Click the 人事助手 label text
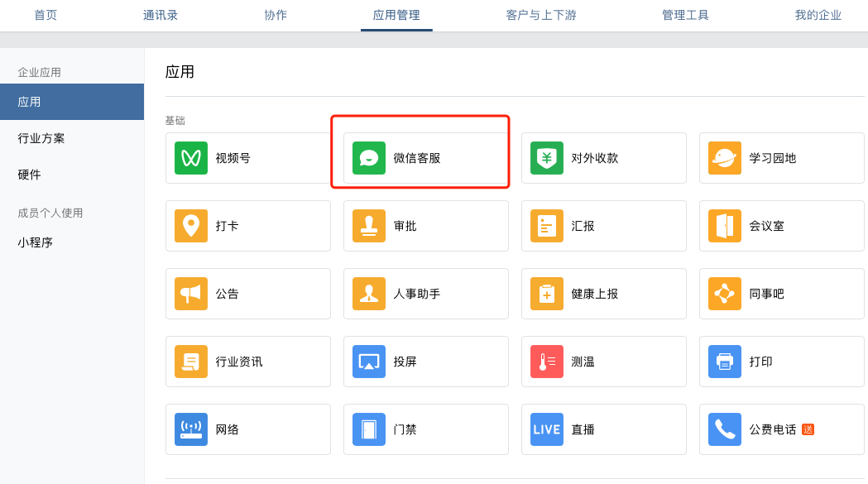Screen dimensions: 868x484 (x=417, y=294)
